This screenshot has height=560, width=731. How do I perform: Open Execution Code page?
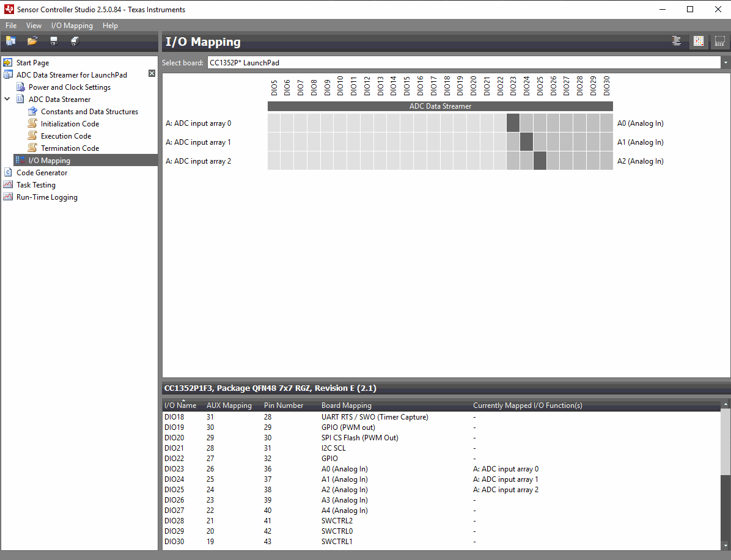66,136
